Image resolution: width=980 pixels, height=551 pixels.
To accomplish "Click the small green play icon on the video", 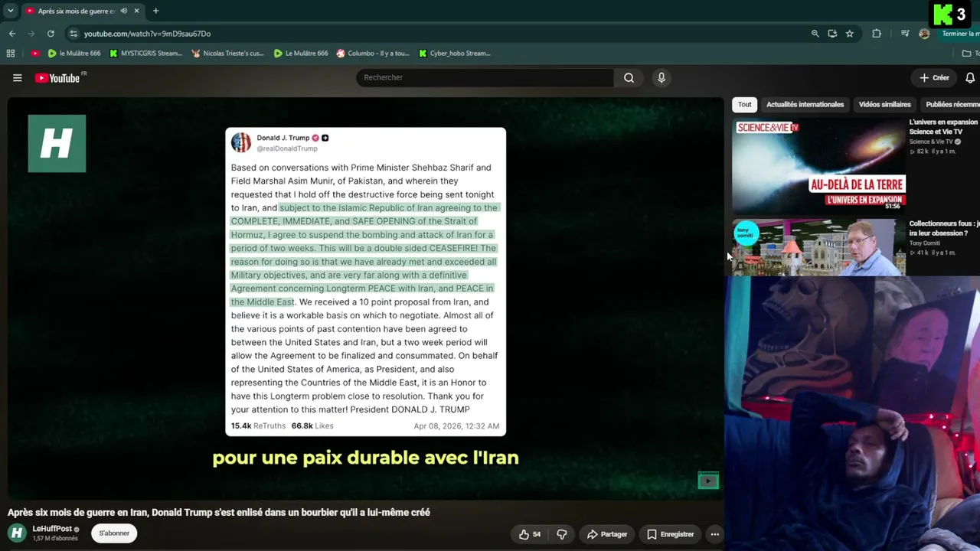I will 708,481.
